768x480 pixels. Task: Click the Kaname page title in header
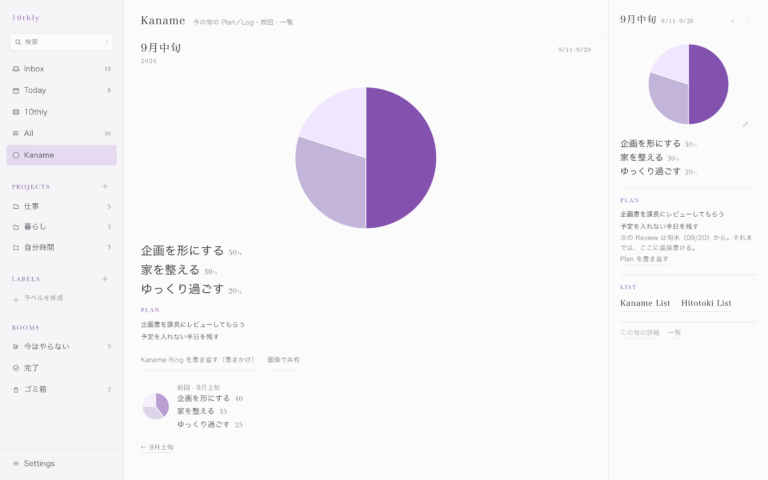(163, 21)
